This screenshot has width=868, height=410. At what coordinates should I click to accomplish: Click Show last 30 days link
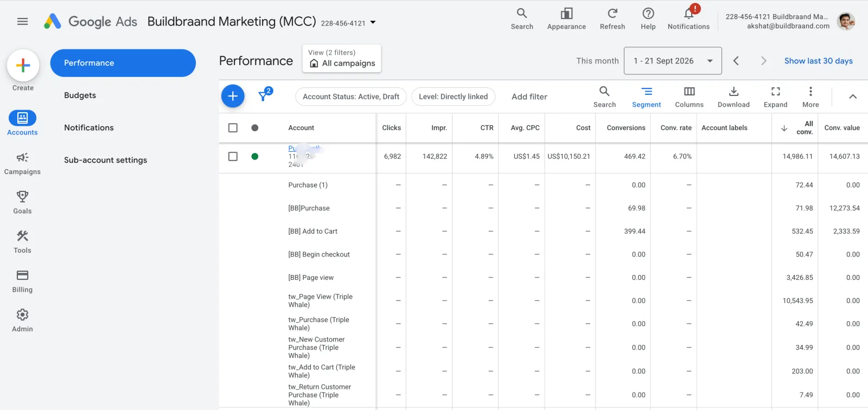click(819, 61)
